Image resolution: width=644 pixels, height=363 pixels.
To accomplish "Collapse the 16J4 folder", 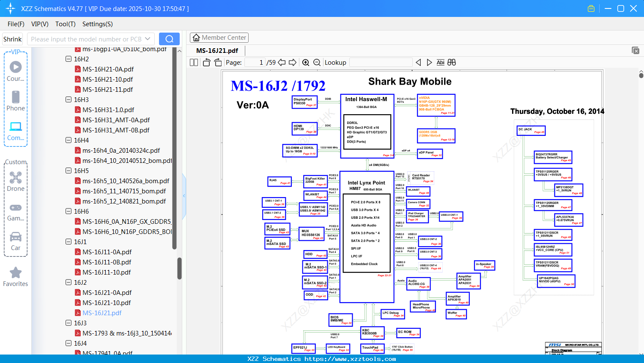I will click(69, 344).
